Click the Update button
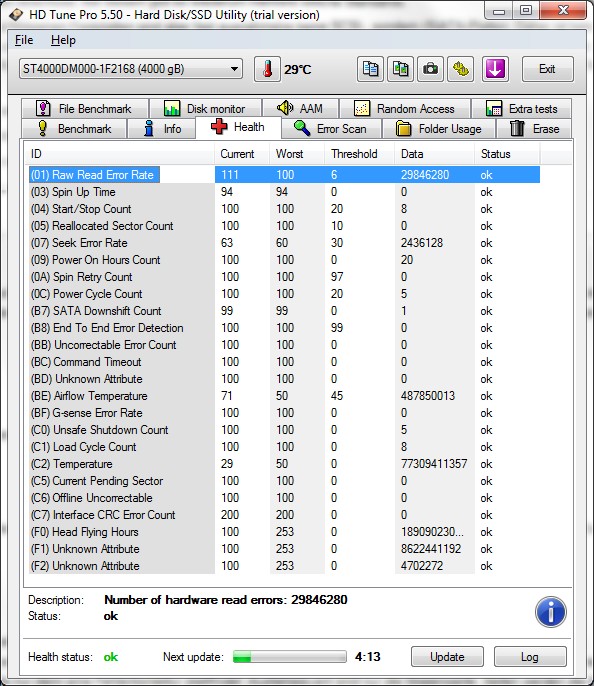 (447, 657)
